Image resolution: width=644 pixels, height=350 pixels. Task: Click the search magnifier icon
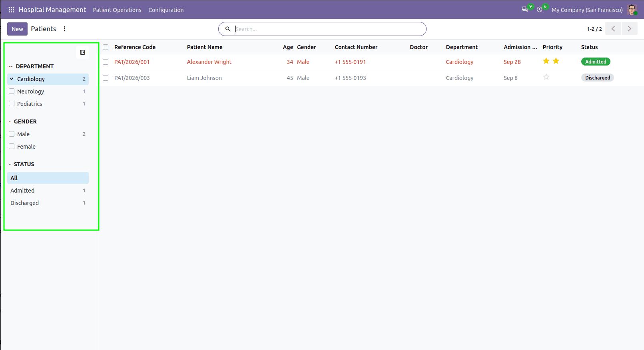pos(228,29)
